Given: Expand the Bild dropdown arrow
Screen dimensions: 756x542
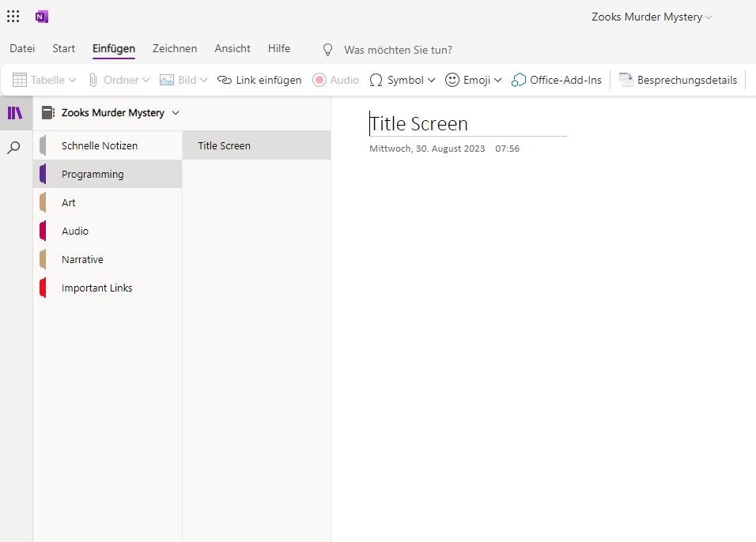Looking at the screenshot, I should [203, 80].
